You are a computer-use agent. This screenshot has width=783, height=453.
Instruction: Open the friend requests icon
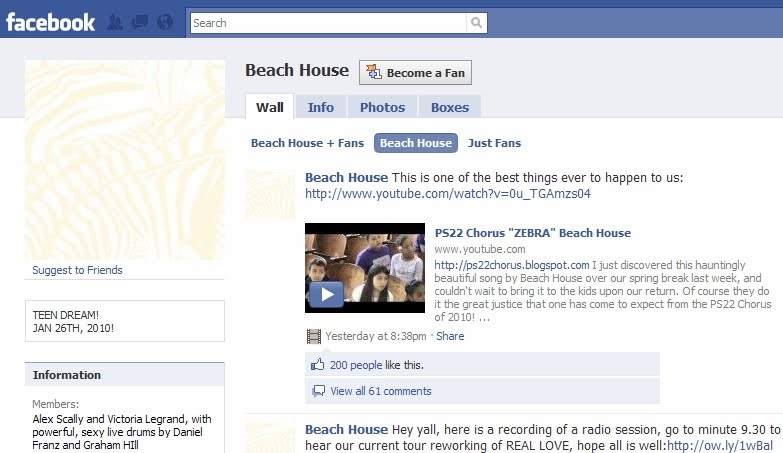[x=115, y=22]
